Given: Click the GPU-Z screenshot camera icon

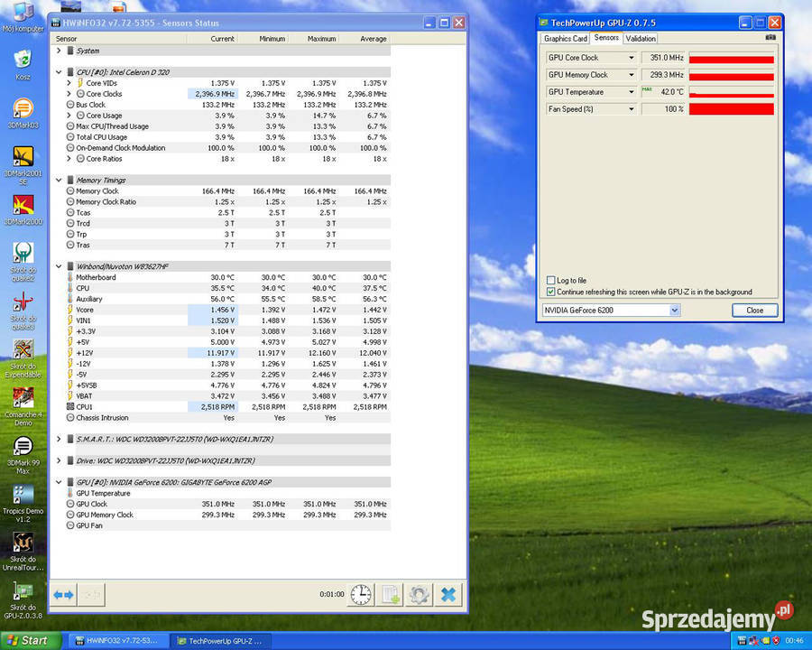Looking at the screenshot, I should (x=770, y=38).
